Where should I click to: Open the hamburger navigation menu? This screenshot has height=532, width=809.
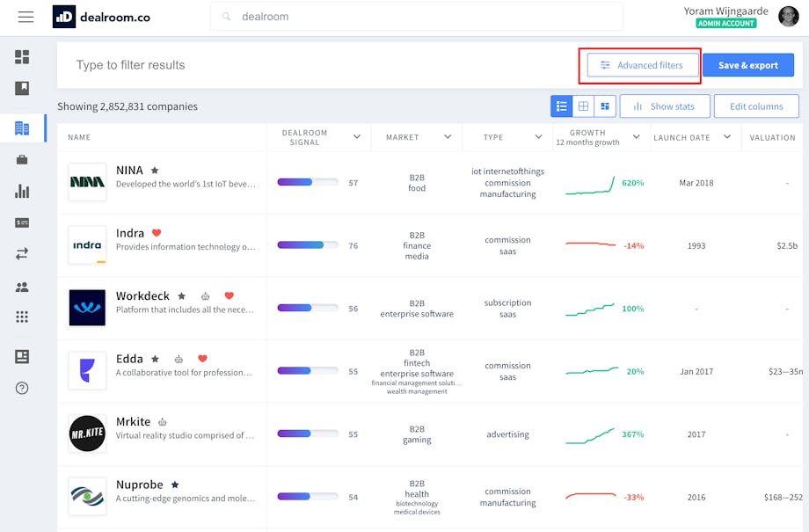26,17
